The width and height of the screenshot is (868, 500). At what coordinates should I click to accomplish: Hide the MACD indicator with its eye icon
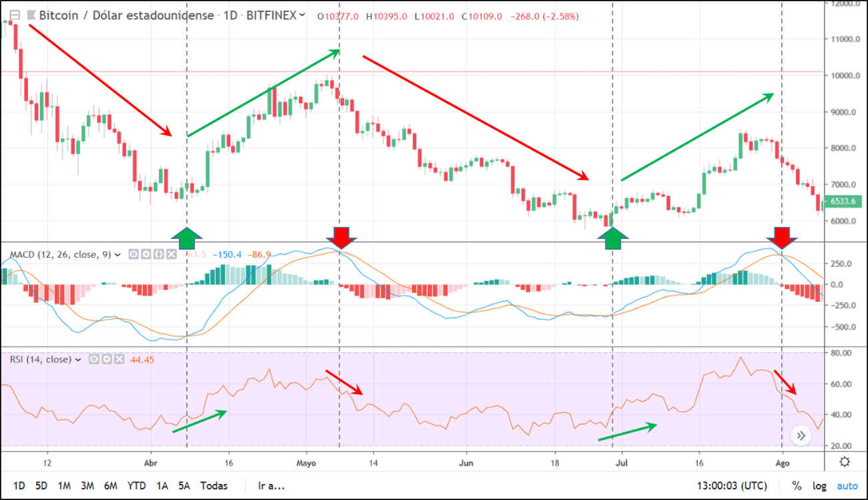[x=134, y=254]
